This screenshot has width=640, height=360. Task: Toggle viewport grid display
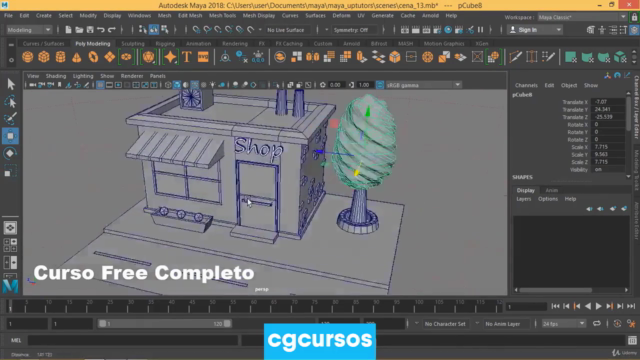(x=100, y=85)
